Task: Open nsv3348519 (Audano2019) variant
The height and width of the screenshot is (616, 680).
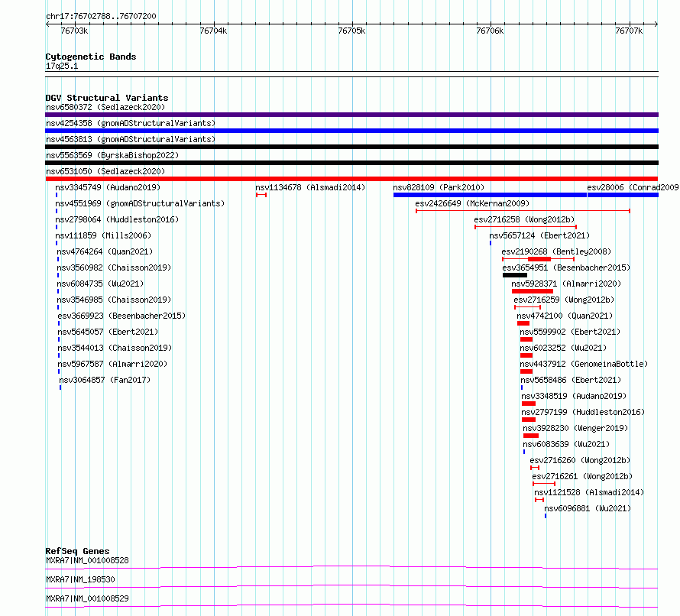Action: 574,396
